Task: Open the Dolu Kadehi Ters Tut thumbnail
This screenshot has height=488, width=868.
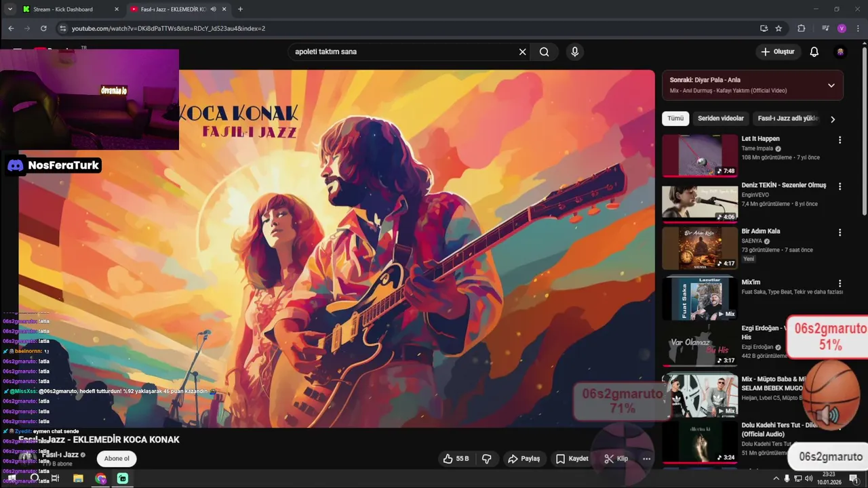Action: pos(700,442)
